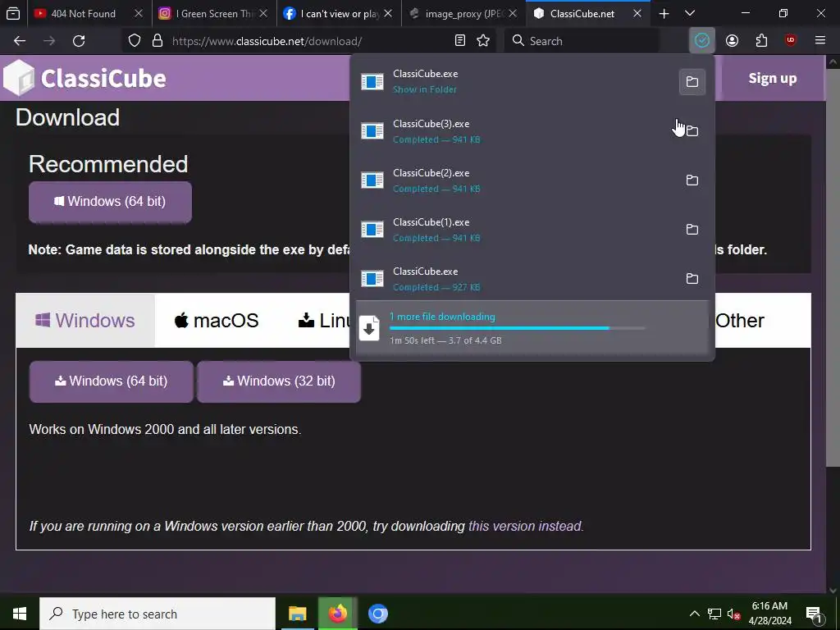The height and width of the screenshot is (630, 840).
Task: Open the Firefox View icon
Action: (x=13, y=13)
